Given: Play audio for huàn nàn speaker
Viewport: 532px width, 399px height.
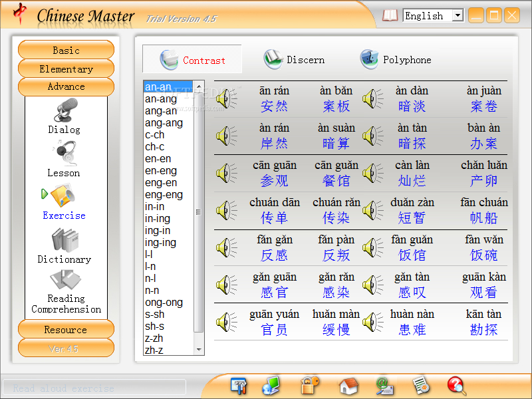Looking at the screenshot, I should tap(373, 322).
